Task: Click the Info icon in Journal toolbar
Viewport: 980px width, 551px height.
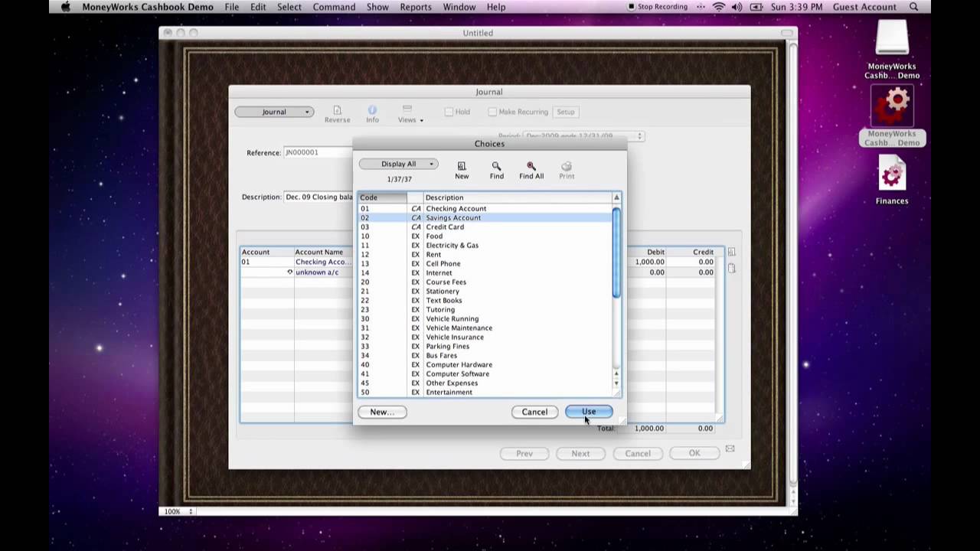Action: coord(372,110)
